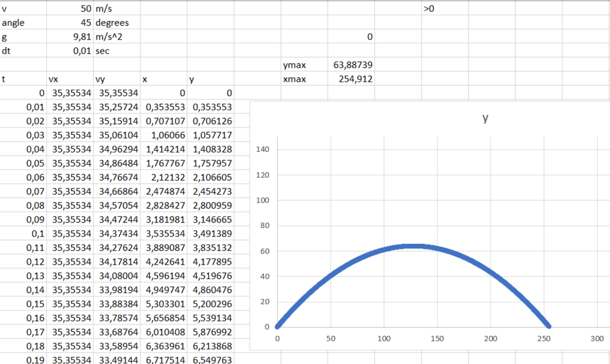Select the cell with velocity value 50
This screenshot has width=610, height=364.
(70, 9)
